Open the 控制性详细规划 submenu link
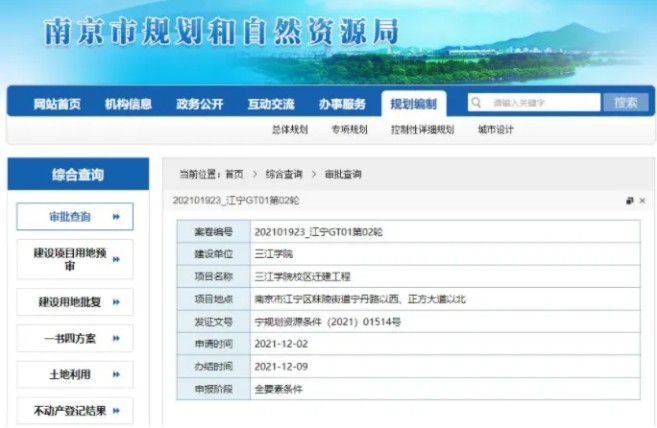The height and width of the screenshot is (428, 657). coord(421,130)
